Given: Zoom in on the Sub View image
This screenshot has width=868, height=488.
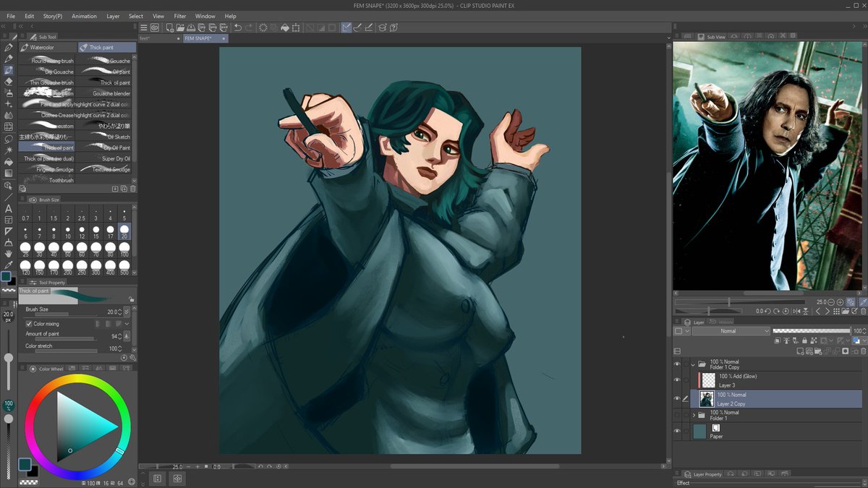Looking at the screenshot, I should click(x=841, y=302).
